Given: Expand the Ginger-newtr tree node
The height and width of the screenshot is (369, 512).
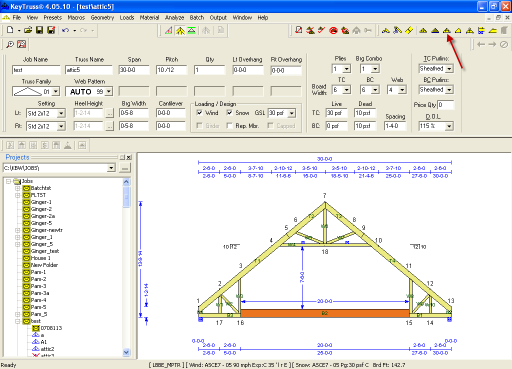Looking at the screenshot, I should (x=18, y=230).
